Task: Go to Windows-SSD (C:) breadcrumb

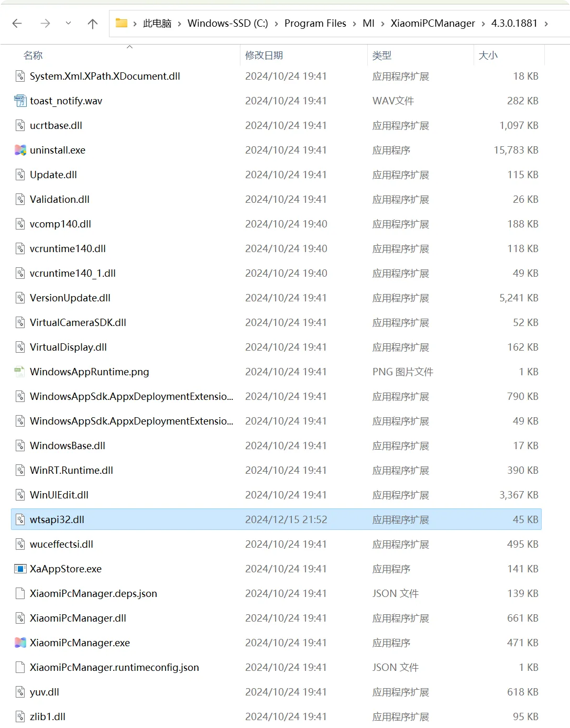Action: point(227,24)
